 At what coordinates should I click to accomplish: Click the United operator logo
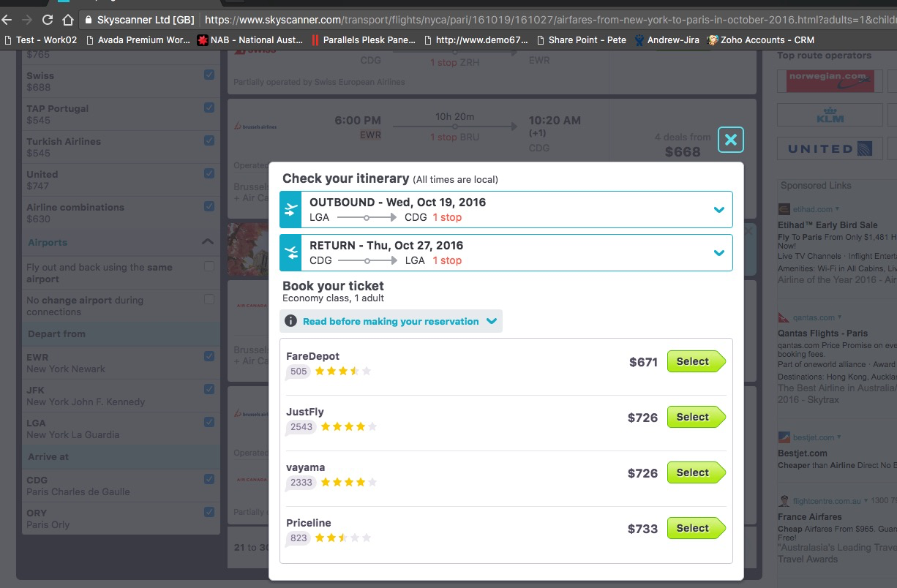point(830,148)
